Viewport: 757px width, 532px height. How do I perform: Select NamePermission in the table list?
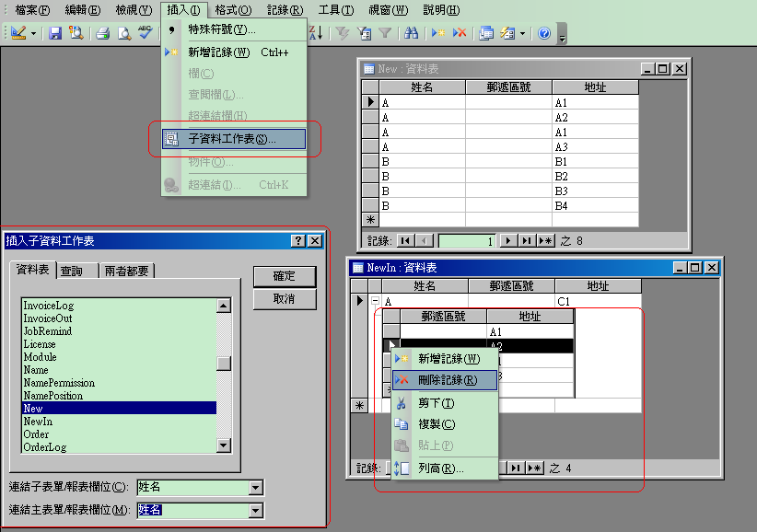pos(119,383)
